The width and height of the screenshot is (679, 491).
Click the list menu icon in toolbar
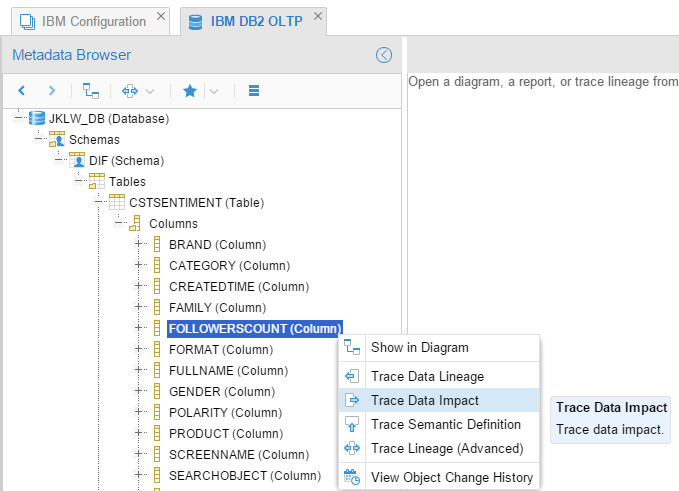pyautogui.click(x=254, y=90)
